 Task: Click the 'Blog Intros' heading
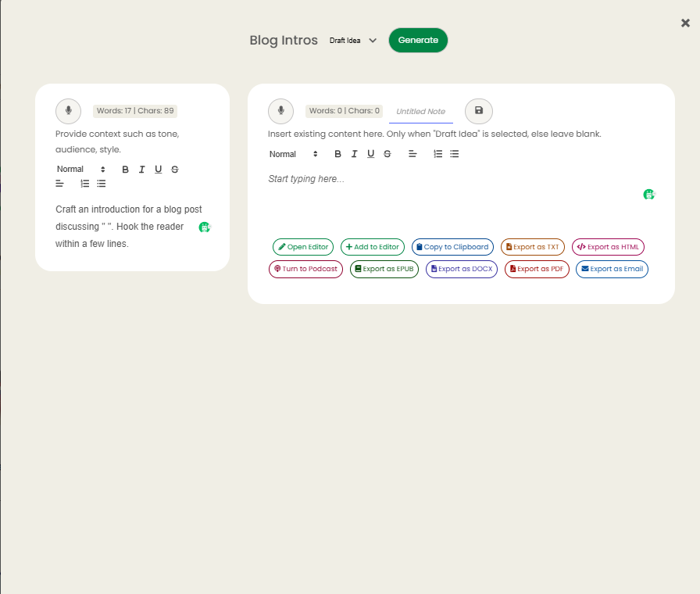[x=284, y=40]
